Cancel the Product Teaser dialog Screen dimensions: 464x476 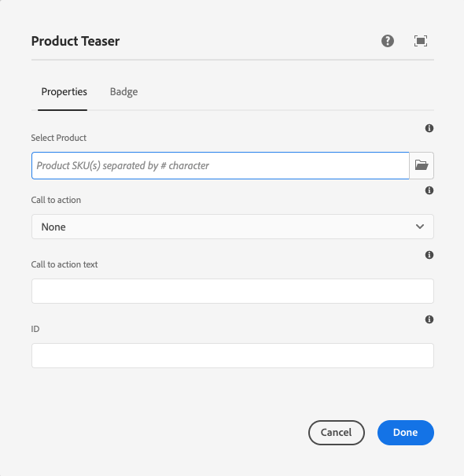point(337,433)
